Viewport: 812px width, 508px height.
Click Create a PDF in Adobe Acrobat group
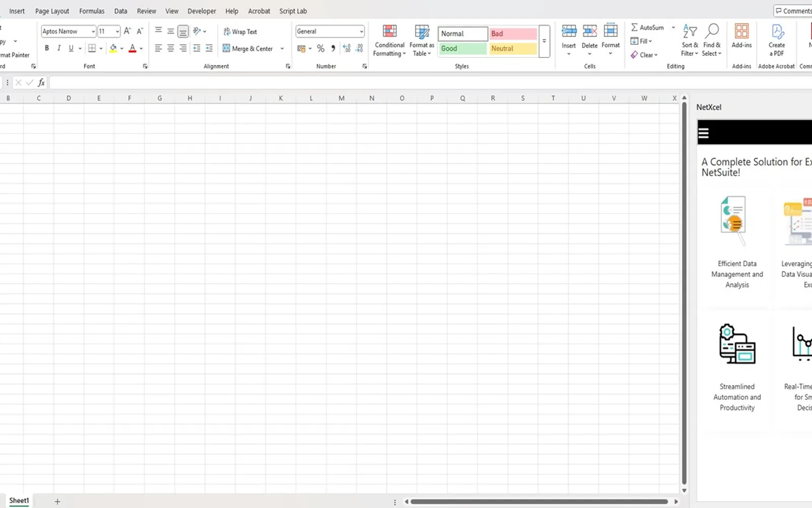[x=776, y=40]
